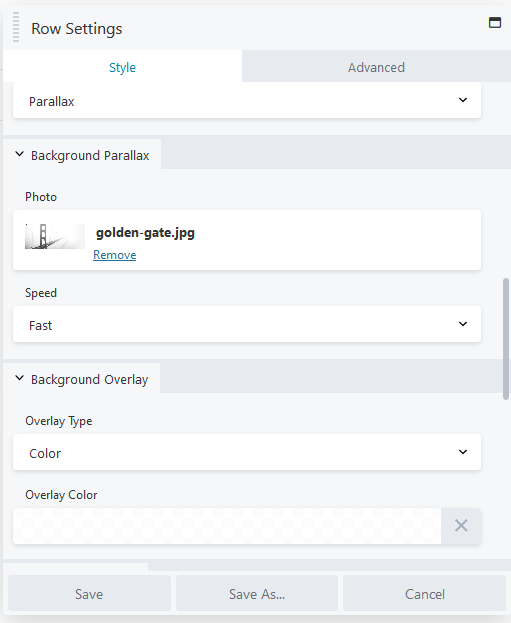This screenshot has width=511, height=623.
Task: Click the panel drag handle grip
Action: [16, 27]
